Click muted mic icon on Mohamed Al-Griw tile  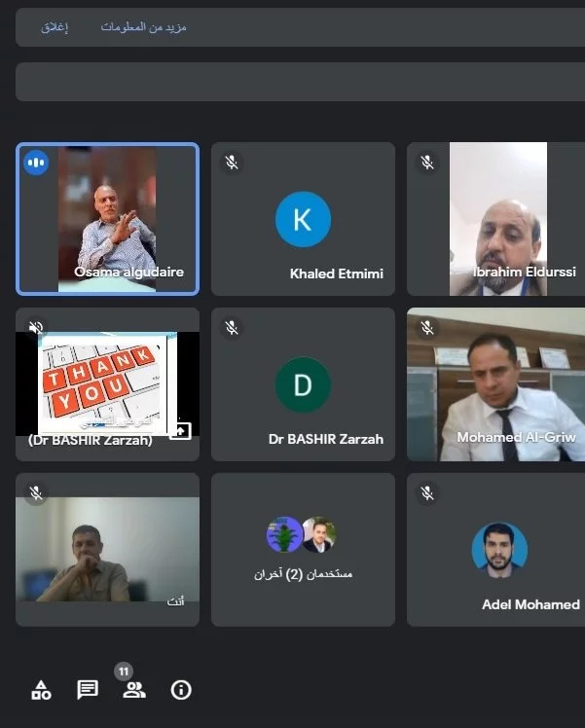pyautogui.click(x=427, y=328)
